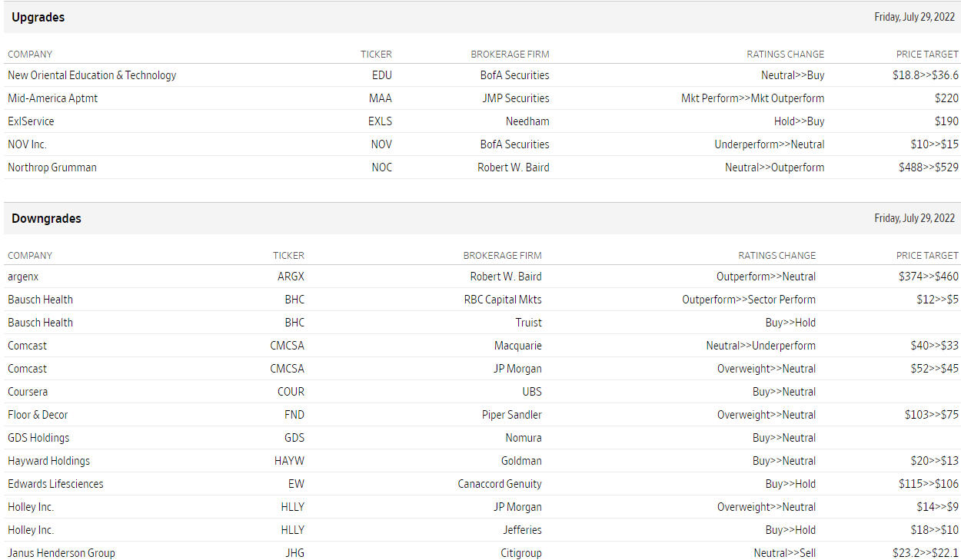Select the Needham brokerage firm cell

tap(527, 121)
